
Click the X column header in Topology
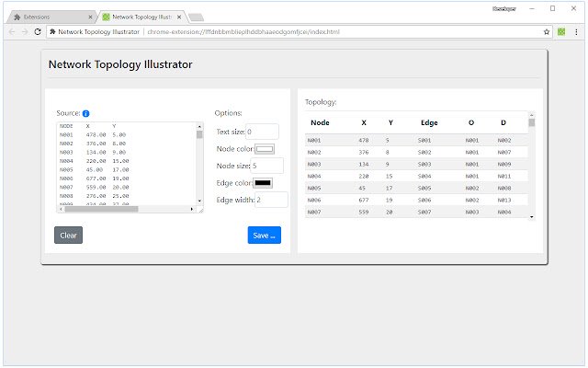point(364,122)
